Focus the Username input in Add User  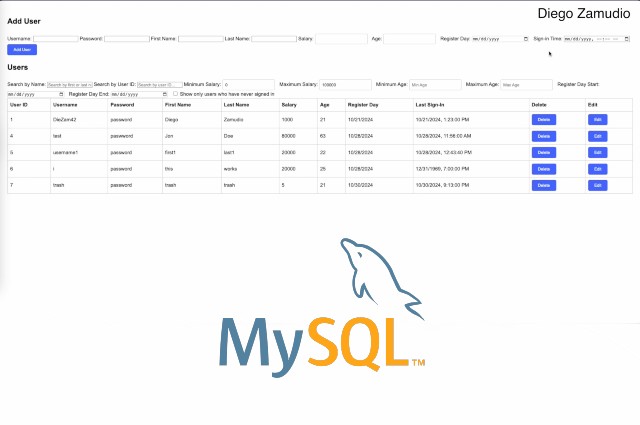[56, 39]
